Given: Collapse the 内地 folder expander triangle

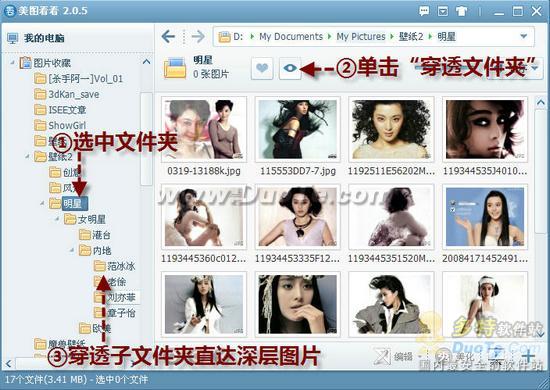Looking at the screenshot, I should [x=72, y=250].
